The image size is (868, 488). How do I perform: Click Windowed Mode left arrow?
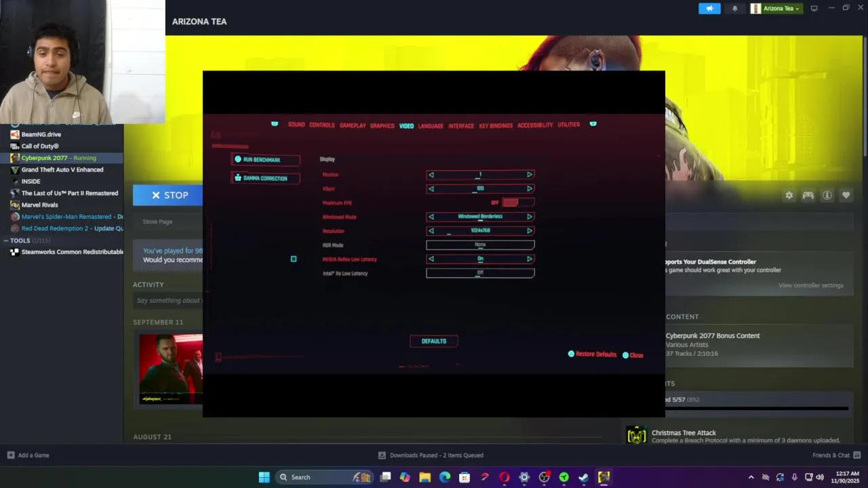click(431, 217)
